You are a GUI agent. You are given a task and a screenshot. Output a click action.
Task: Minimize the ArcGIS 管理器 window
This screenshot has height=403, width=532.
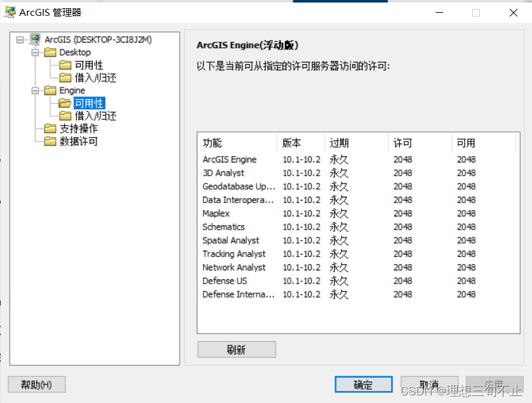[x=439, y=13]
